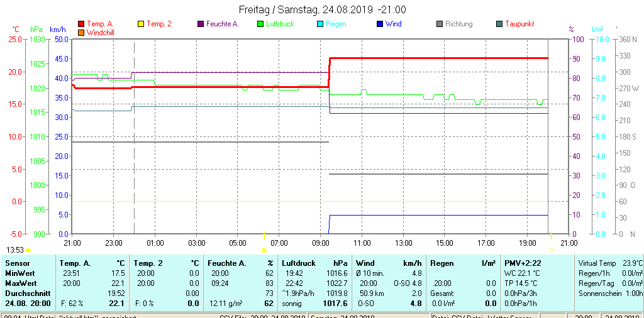Toggle the purple Feuchte A. legend box

201,24
